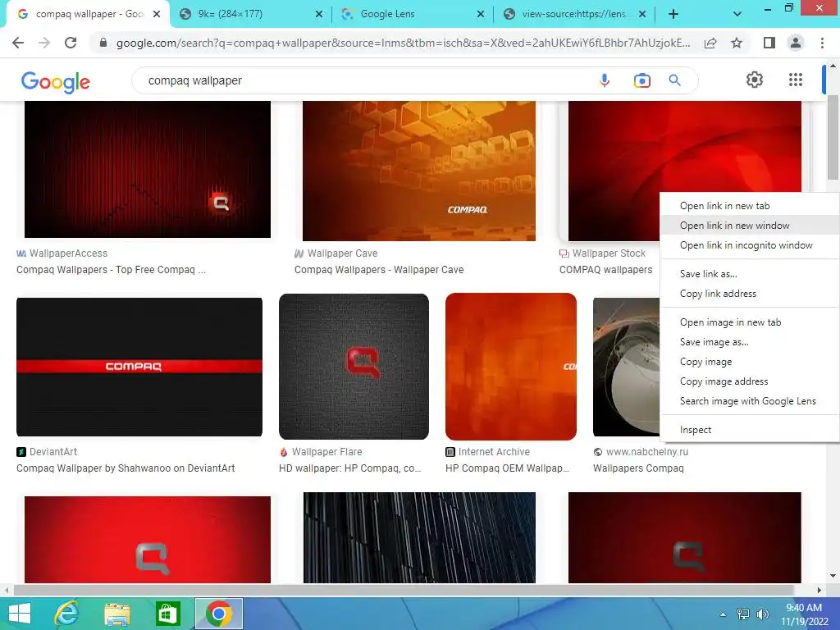This screenshot has height=630, width=840.
Task: Open the Chrome side panel
Action: (x=769, y=43)
